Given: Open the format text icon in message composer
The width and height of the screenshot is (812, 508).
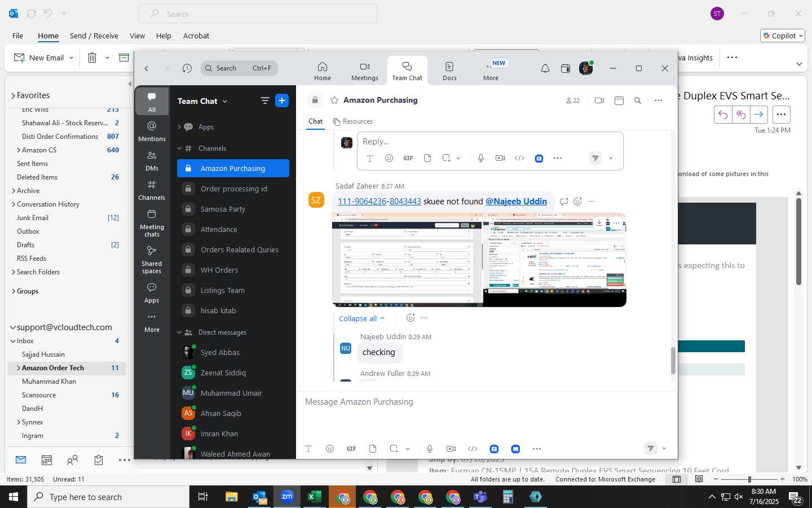Looking at the screenshot, I should point(308,449).
